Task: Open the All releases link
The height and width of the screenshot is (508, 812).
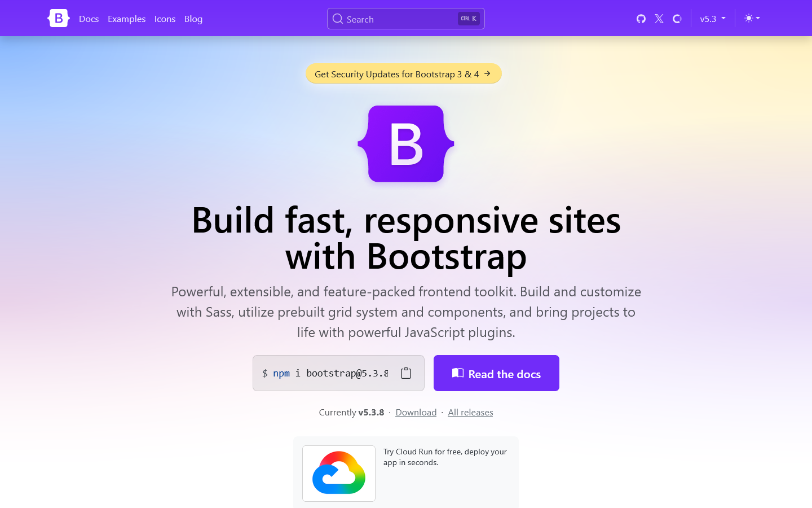Action: click(470, 413)
